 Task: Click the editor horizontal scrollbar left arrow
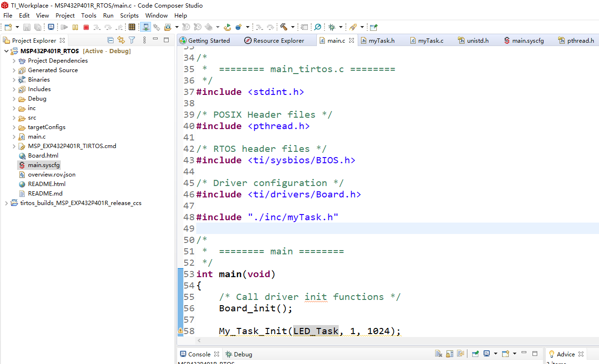(199, 341)
